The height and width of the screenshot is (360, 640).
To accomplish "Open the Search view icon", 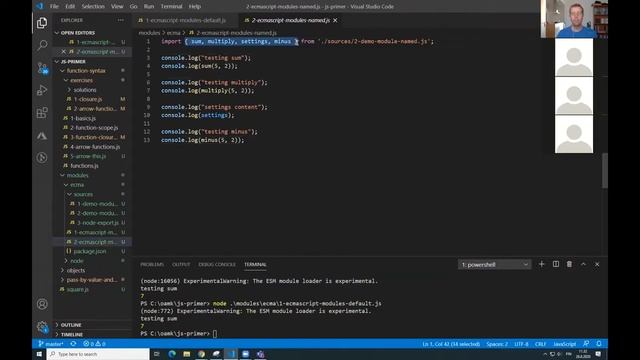I will tap(42, 45).
